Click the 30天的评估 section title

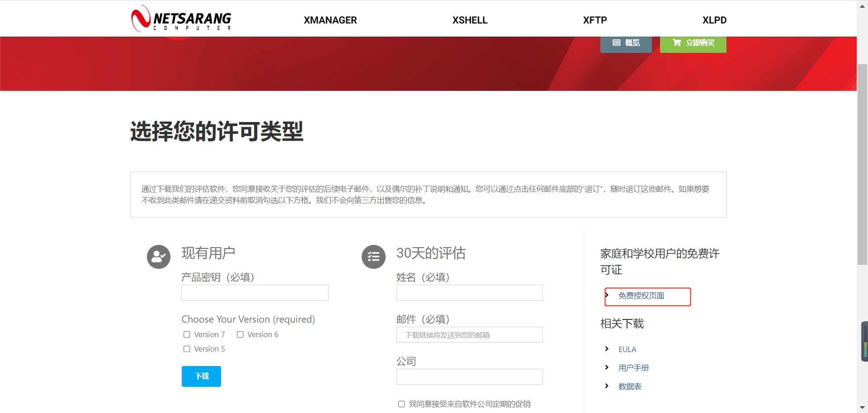431,253
